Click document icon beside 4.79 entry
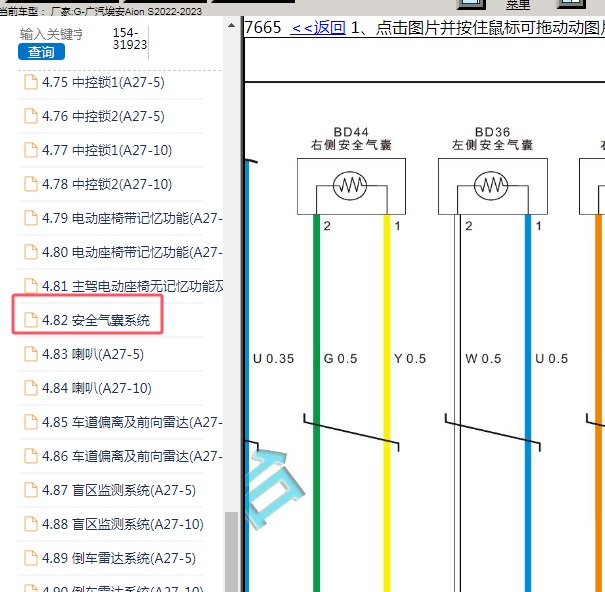Screen dimensions: 605x592 [31, 218]
